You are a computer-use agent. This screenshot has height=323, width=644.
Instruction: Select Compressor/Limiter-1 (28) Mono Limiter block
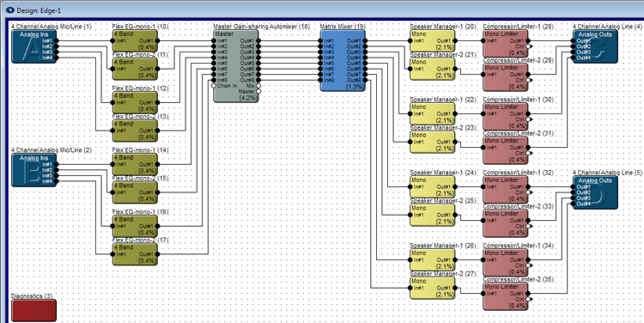click(x=506, y=44)
